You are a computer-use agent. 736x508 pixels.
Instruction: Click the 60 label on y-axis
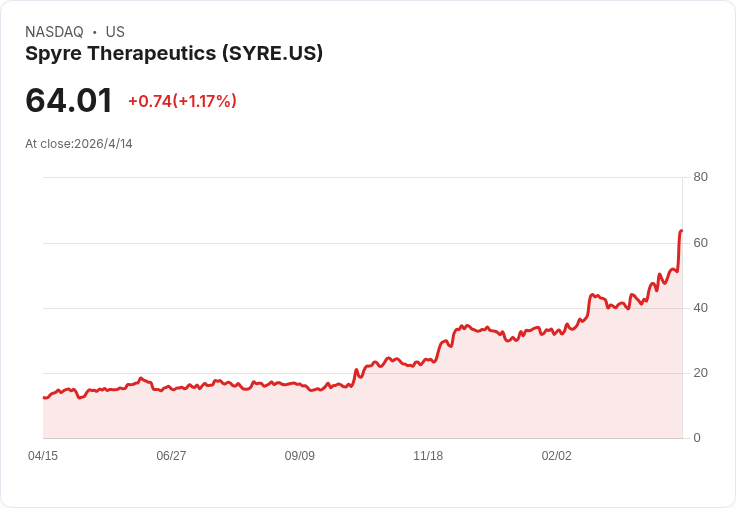tap(700, 243)
